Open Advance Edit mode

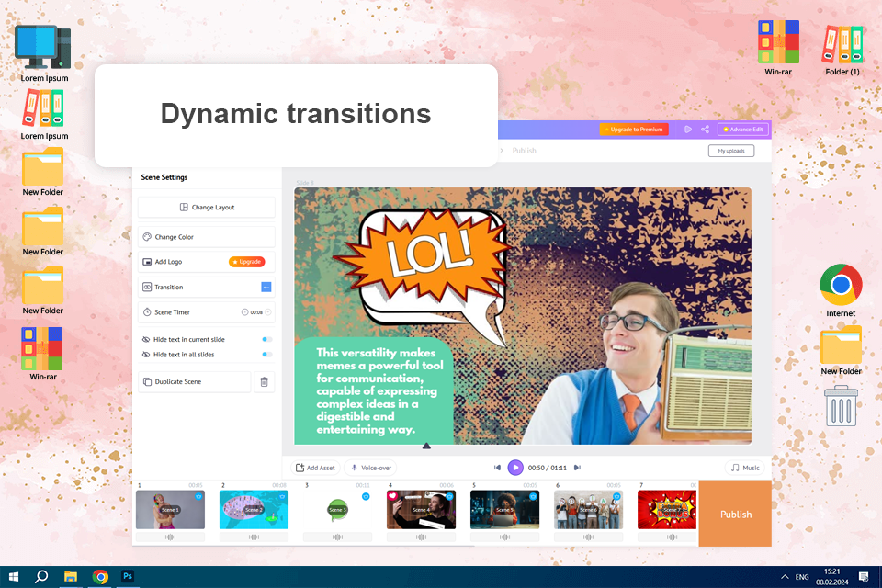[743, 130]
